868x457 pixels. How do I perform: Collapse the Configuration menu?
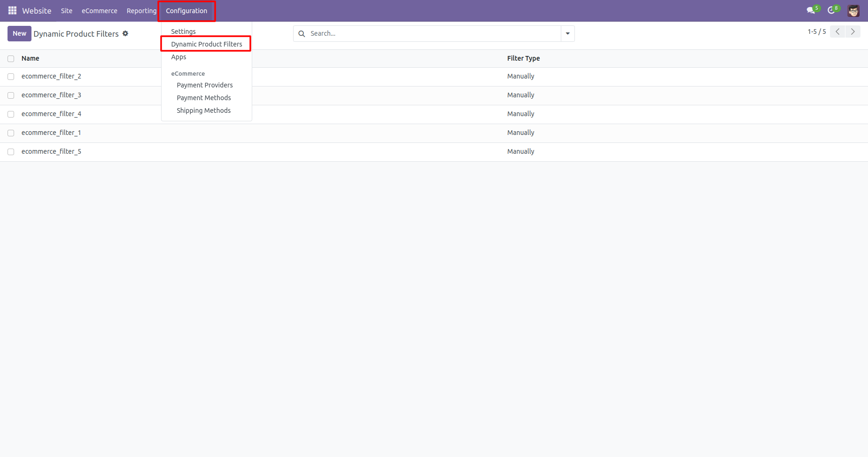[x=186, y=11]
